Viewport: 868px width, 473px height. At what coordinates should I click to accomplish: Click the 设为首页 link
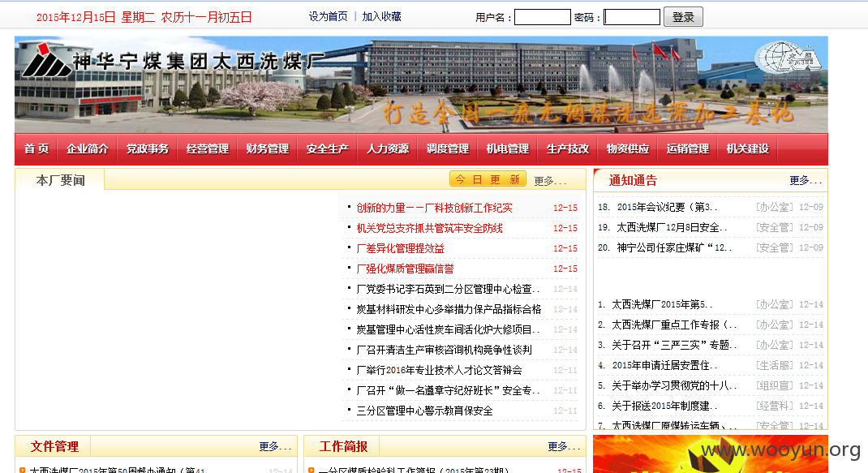click(329, 16)
